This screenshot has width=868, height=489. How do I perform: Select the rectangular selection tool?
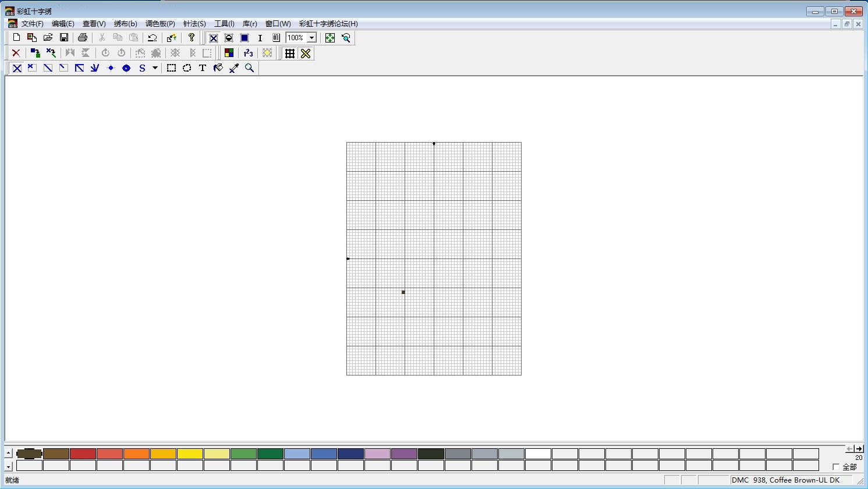click(171, 68)
